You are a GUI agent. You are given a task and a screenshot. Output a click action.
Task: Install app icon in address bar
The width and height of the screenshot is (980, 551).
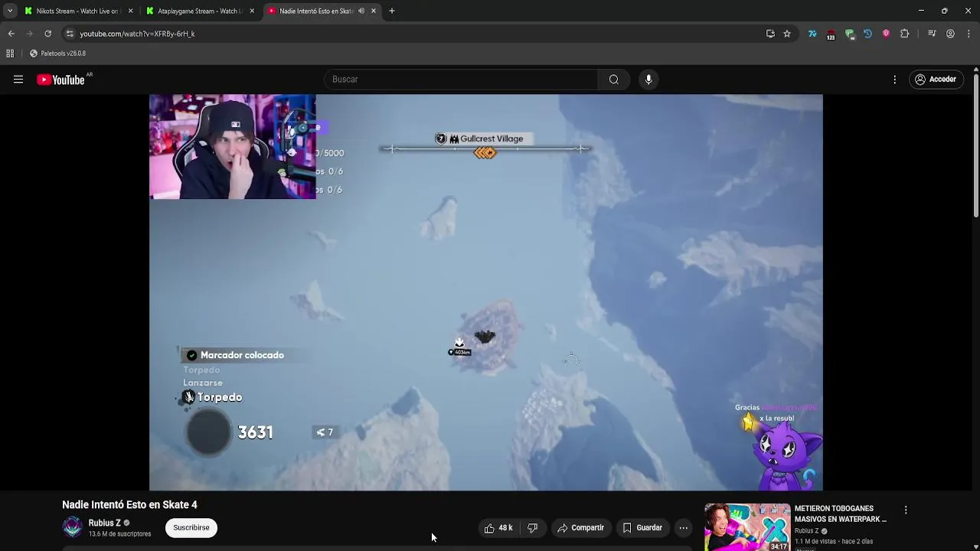(x=770, y=34)
